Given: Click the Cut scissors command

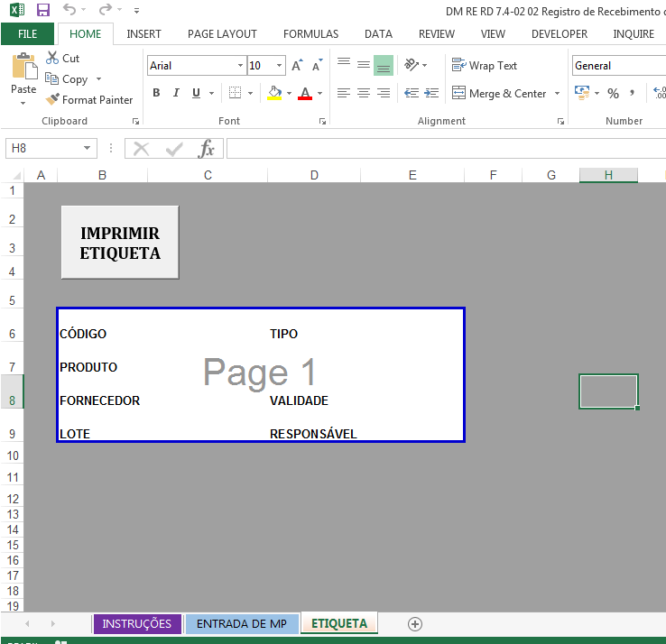Looking at the screenshot, I should 63,58.
